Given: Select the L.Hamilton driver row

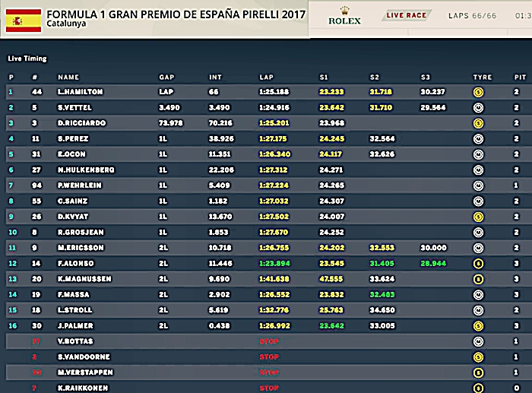Looking at the screenshot, I should tap(80, 91).
